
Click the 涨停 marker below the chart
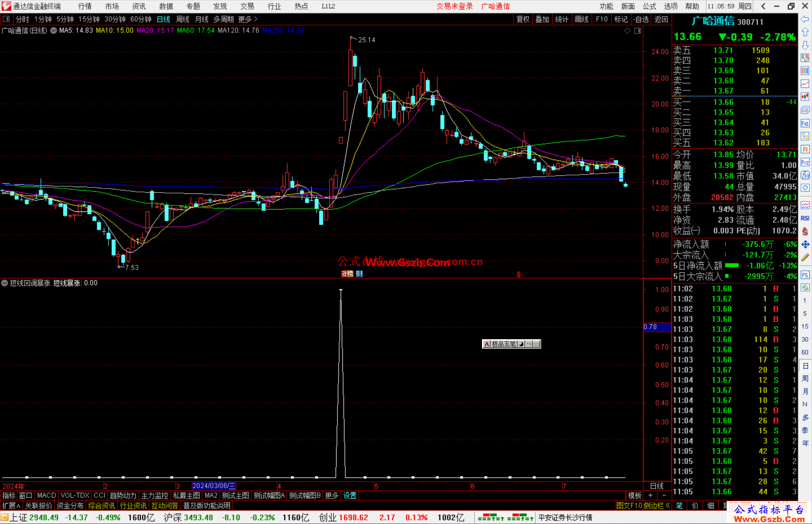(347, 274)
